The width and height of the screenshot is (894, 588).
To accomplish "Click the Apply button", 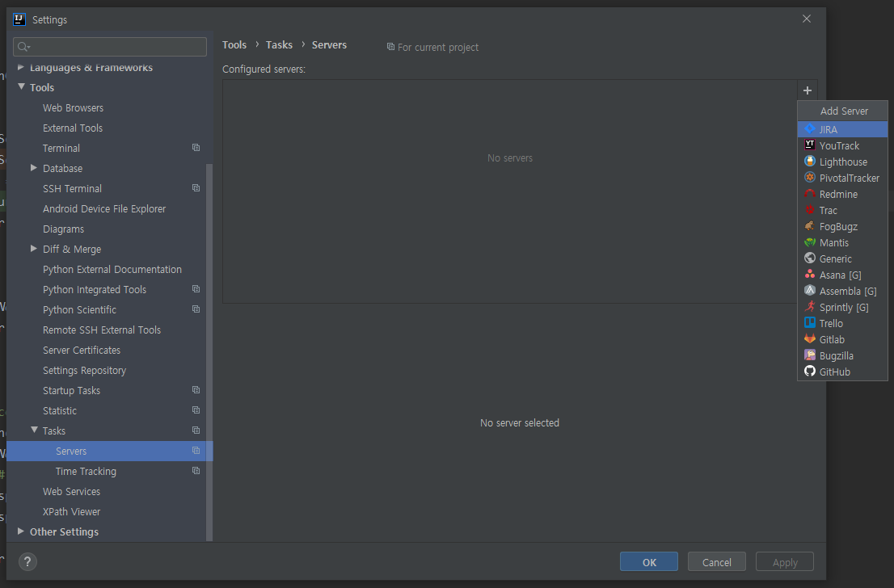I will pyautogui.click(x=785, y=562).
